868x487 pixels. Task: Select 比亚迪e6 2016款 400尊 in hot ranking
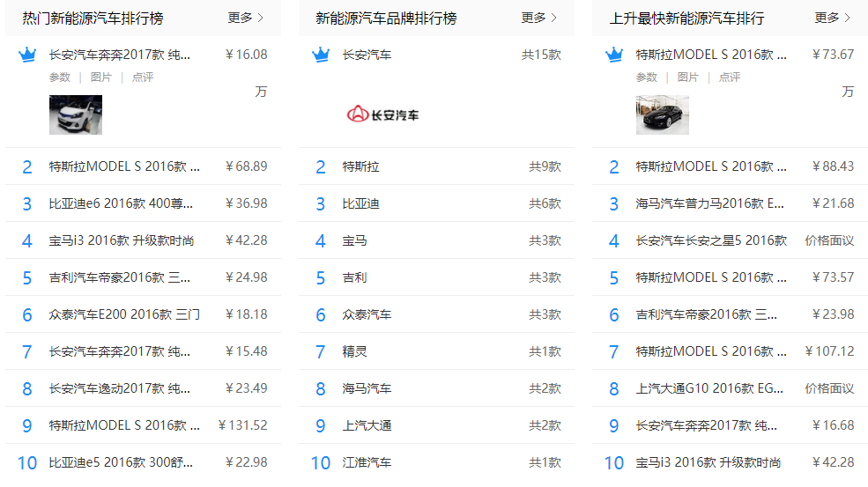click(121, 203)
